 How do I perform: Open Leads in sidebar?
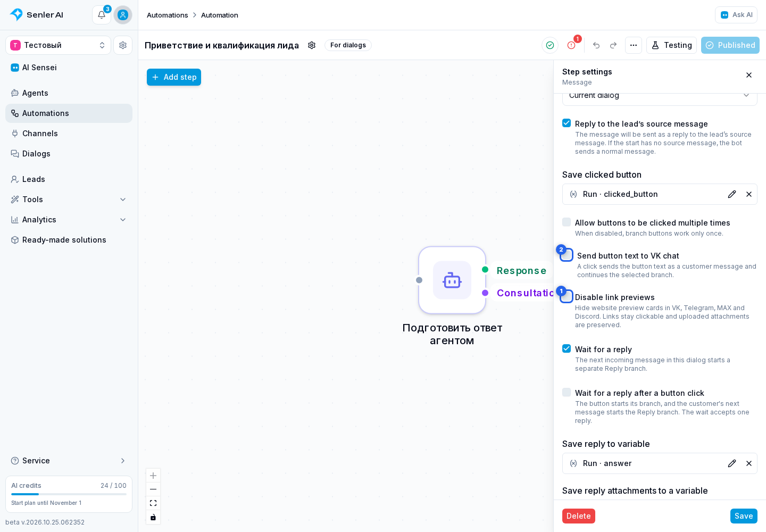pos(69,179)
